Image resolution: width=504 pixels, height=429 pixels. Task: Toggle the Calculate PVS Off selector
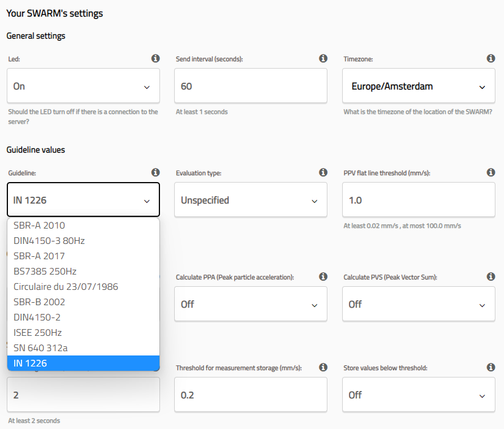[x=418, y=304]
